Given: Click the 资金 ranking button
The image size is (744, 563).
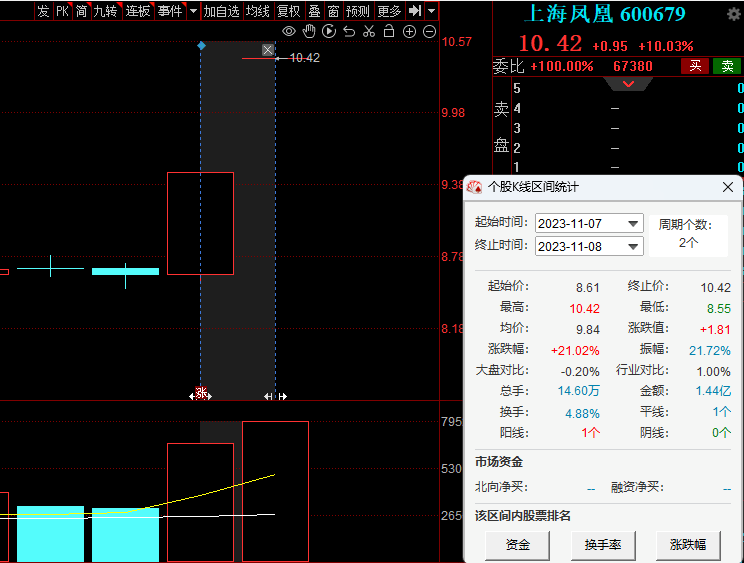Looking at the screenshot, I should pyautogui.click(x=517, y=545).
